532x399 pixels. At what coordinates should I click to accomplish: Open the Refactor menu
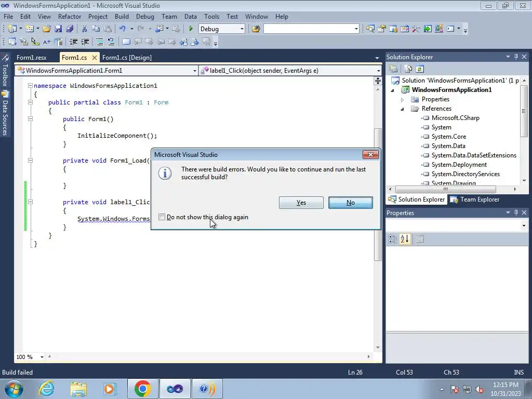[x=70, y=16]
